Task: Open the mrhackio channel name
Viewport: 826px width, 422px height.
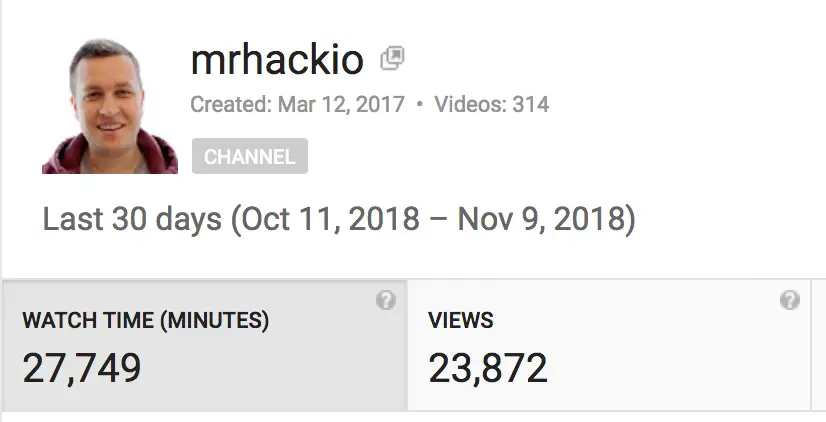Action: point(277,61)
